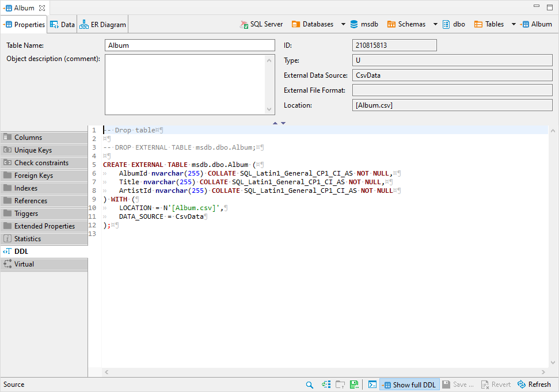Open SQL console via terminal icon
This screenshot has width=559, height=392.
click(372, 385)
